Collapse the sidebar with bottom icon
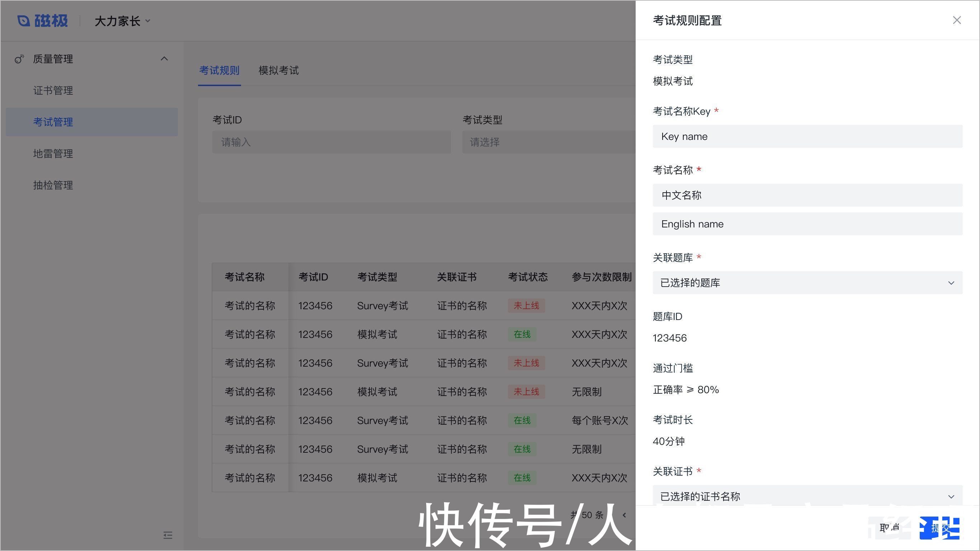The height and width of the screenshot is (551, 980). click(168, 536)
